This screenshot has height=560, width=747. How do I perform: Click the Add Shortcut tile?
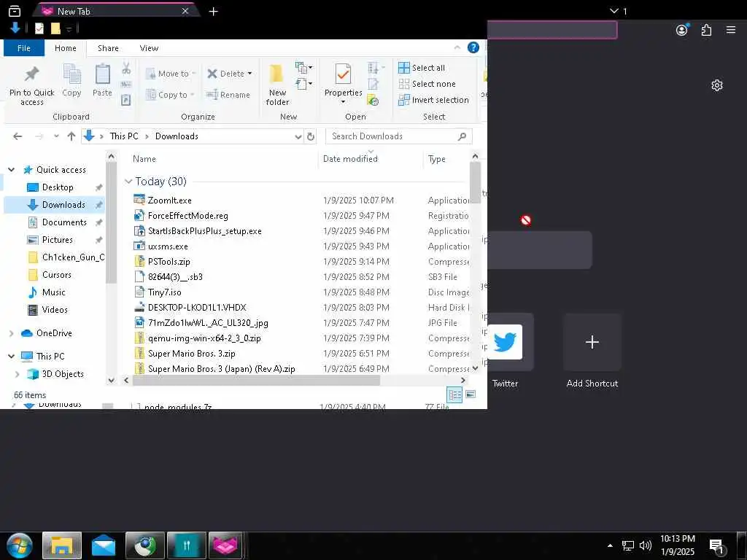(592, 342)
